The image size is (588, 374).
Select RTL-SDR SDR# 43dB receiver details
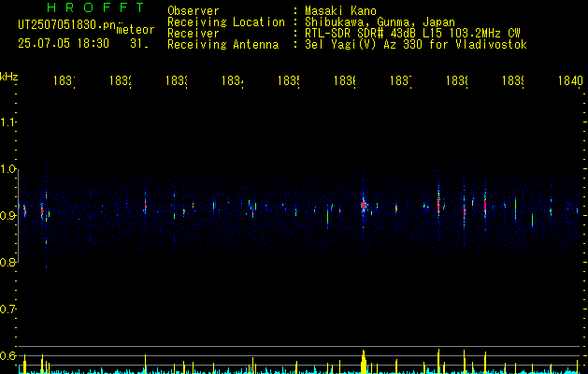[412, 34]
